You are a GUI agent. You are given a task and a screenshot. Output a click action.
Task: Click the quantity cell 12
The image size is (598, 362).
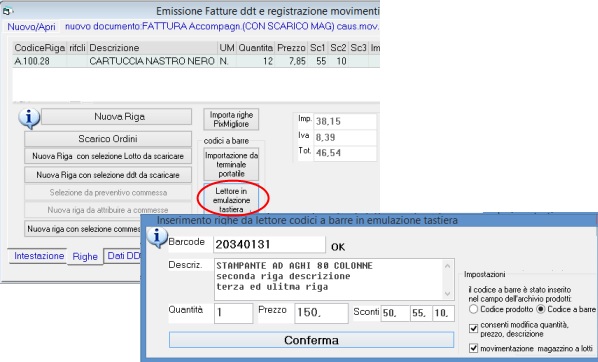click(x=256, y=61)
